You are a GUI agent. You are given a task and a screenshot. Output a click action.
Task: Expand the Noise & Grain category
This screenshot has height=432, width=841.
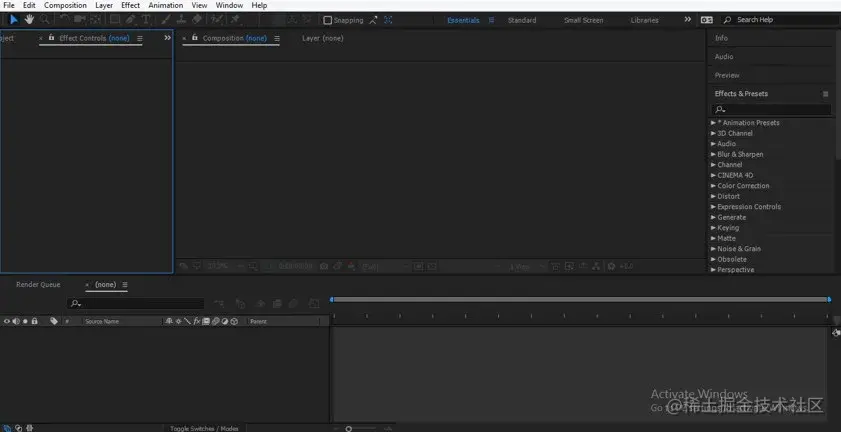point(713,248)
